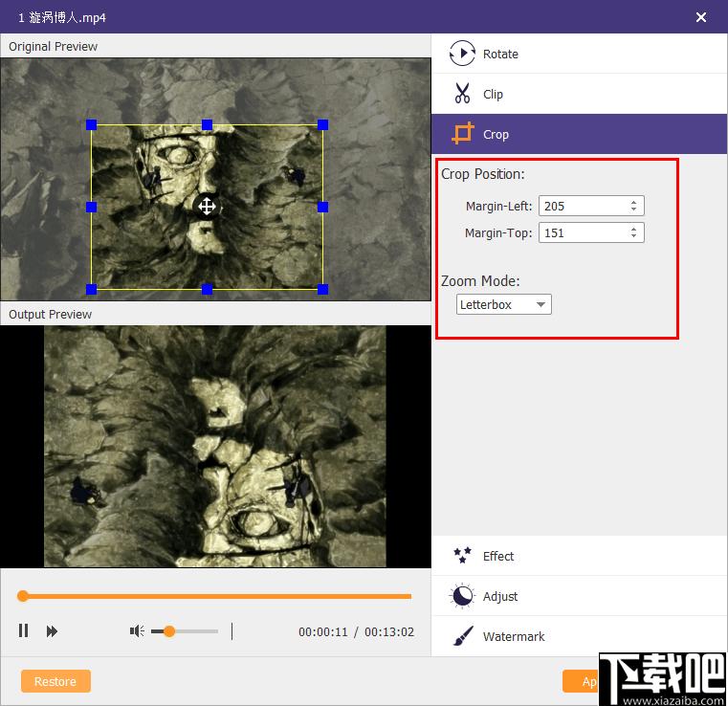Open the Adjust panel
The width and height of the screenshot is (728, 706).
click(579, 596)
